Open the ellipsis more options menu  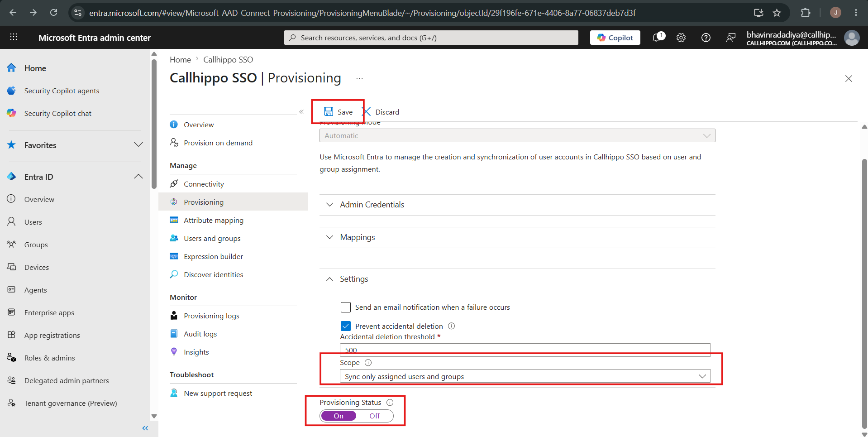point(359,78)
